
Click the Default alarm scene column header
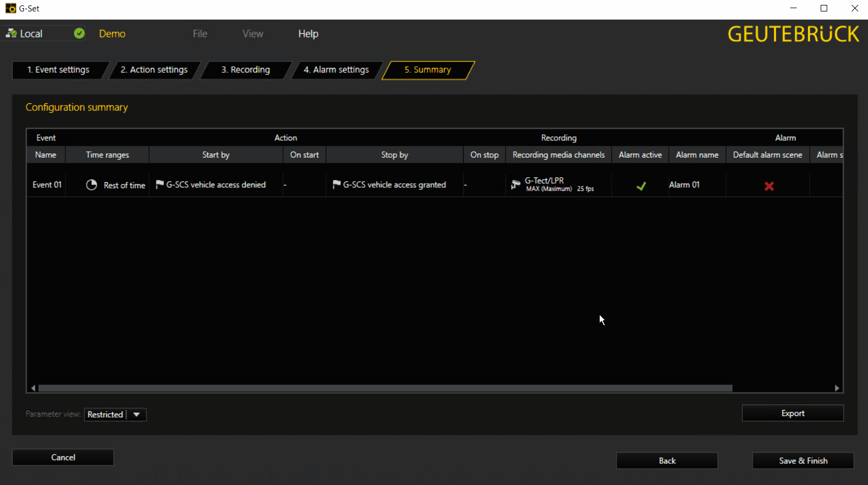767,155
